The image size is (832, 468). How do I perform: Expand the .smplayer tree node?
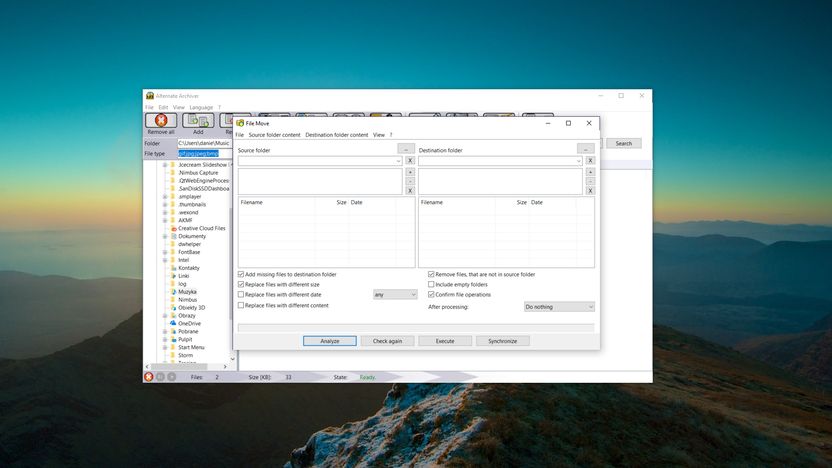(164, 196)
